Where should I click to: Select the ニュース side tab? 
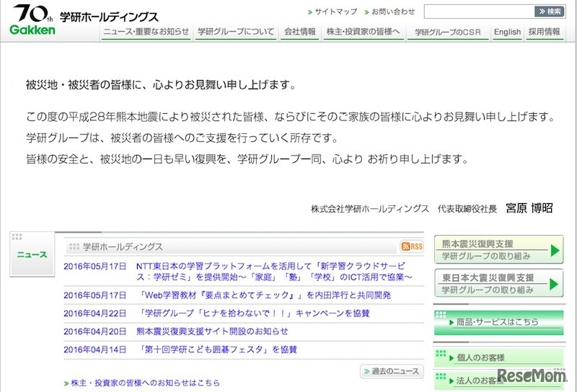(32, 254)
